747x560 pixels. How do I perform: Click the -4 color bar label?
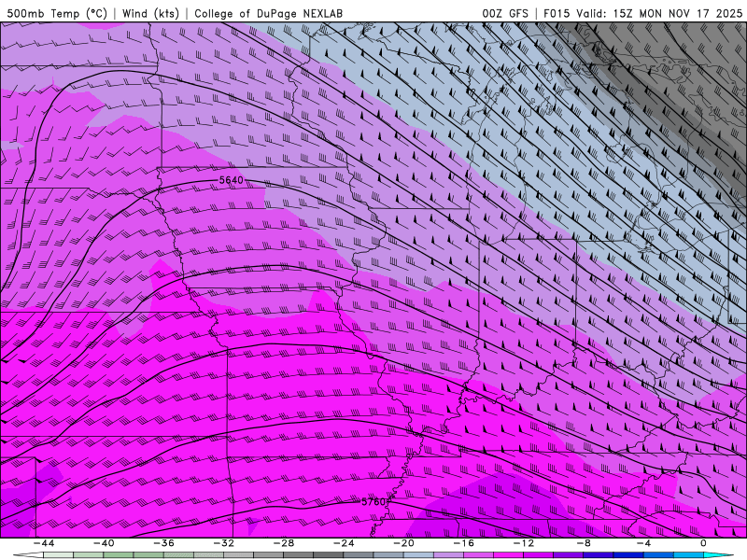[x=643, y=543]
